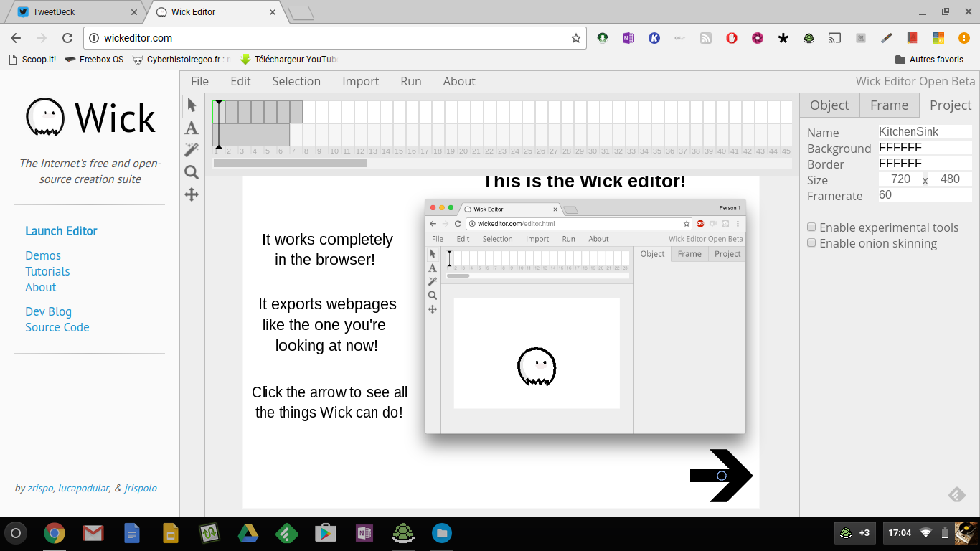Click the address bar wickeditor.com
The width and height of the screenshot is (980, 551).
[336, 38]
